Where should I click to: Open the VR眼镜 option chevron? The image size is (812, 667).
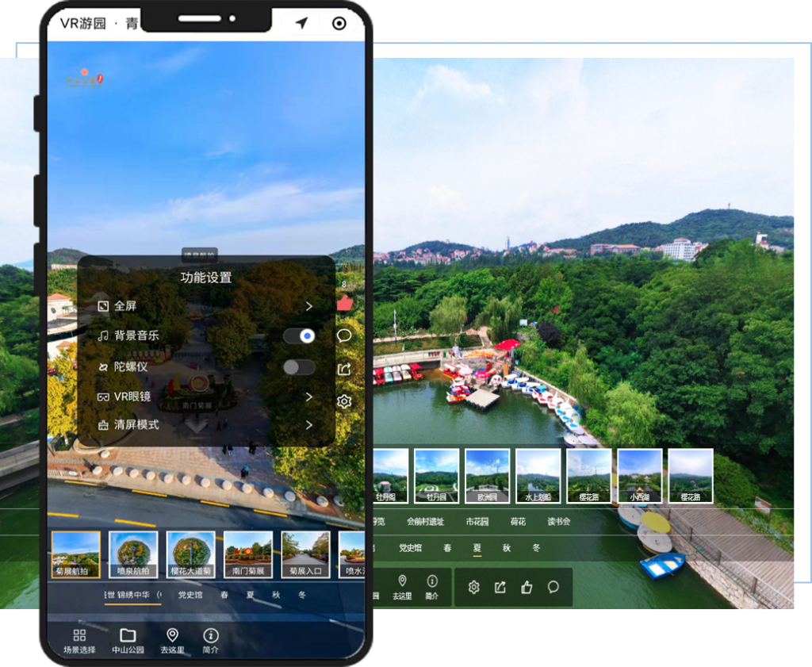[309, 397]
